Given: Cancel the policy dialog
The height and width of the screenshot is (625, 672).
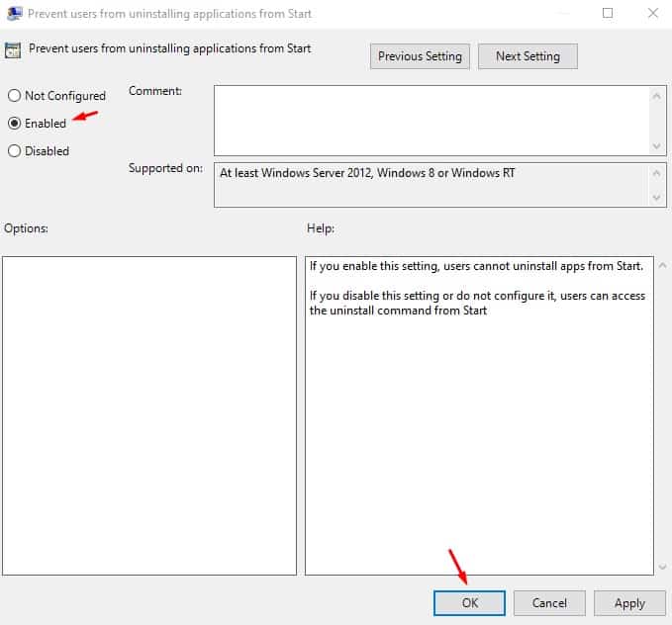Looking at the screenshot, I should [549, 603].
